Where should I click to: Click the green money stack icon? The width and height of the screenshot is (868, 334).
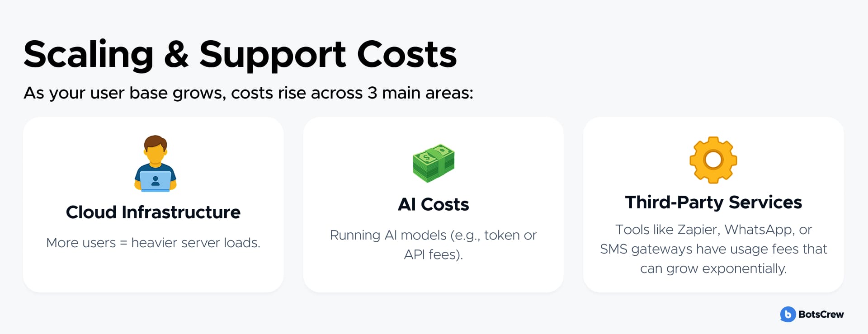[x=433, y=163]
